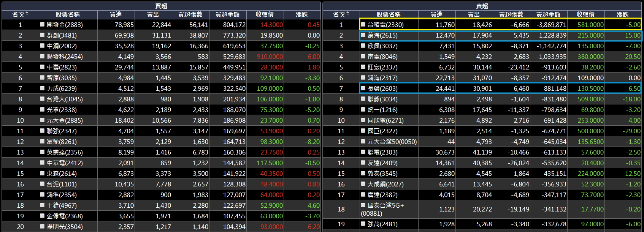The height and width of the screenshot is (232, 644).
Task: Open the stock 力成(6239)
Action: (62, 88)
